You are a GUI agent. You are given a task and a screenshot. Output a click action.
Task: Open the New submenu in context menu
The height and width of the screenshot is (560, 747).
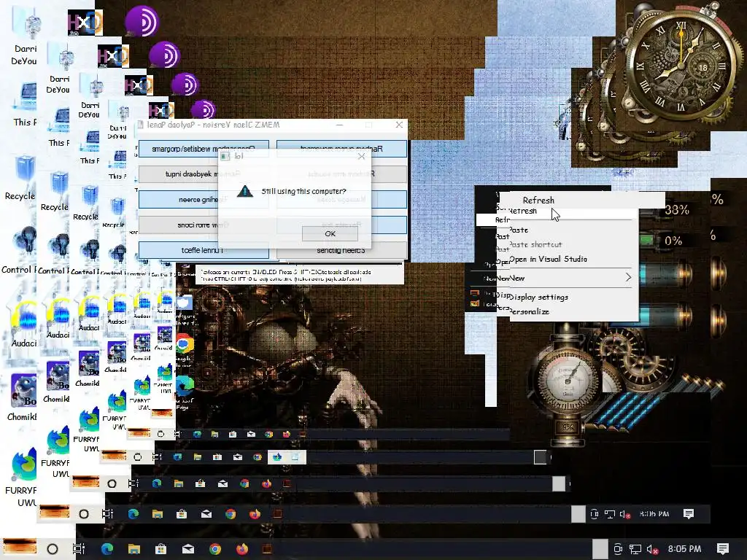click(x=573, y=278)
